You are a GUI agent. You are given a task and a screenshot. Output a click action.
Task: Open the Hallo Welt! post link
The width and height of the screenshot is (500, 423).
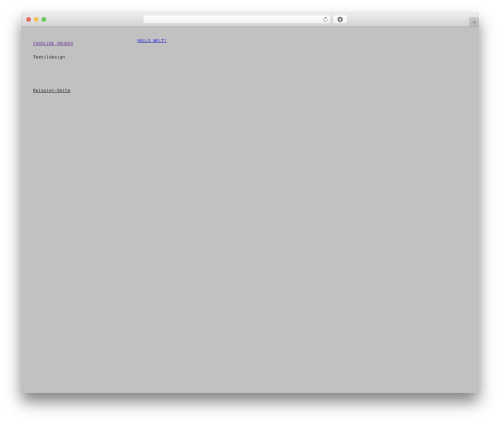152,41
